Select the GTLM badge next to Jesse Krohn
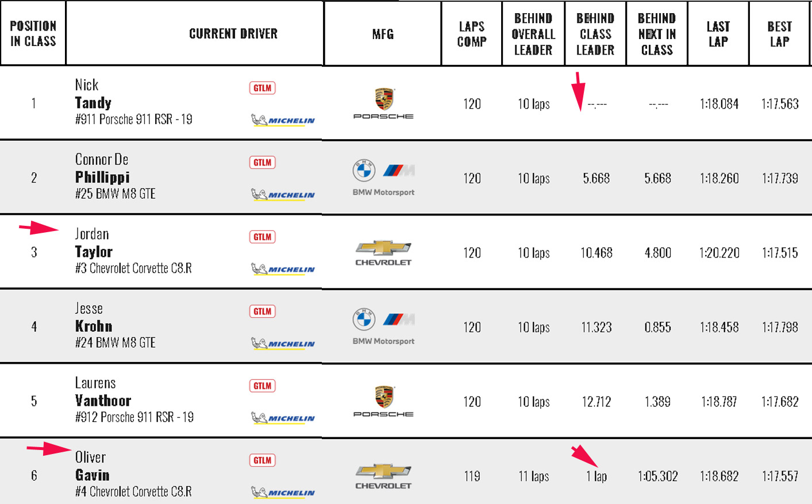Viewport: 812px width, 504px height. [x=262, y=311]
